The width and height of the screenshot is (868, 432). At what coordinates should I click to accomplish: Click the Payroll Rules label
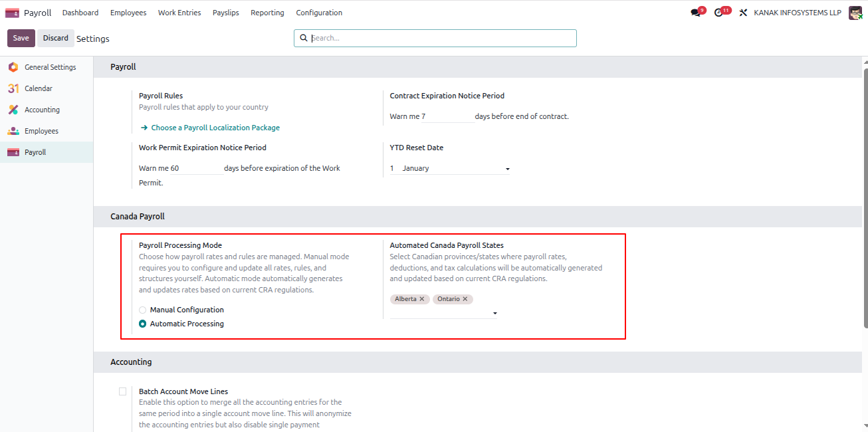tap(160, 96)
